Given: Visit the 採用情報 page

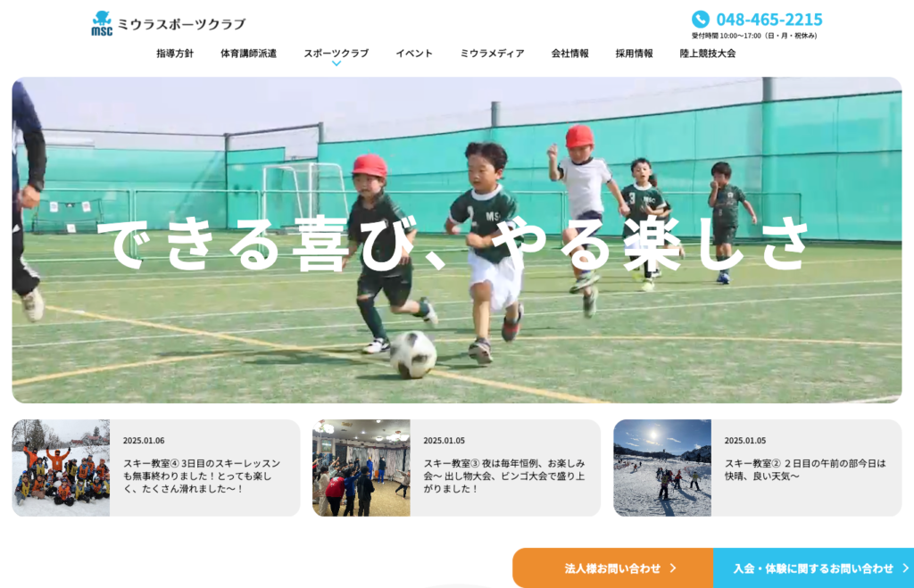Looking at the screenshot, I should pyautogui.click(x=635, y=54).
